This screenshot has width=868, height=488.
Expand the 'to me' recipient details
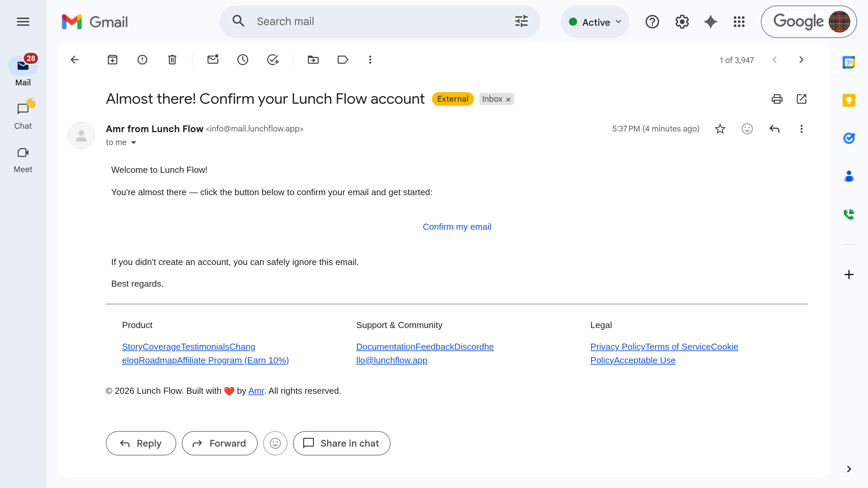coord(133,142)
